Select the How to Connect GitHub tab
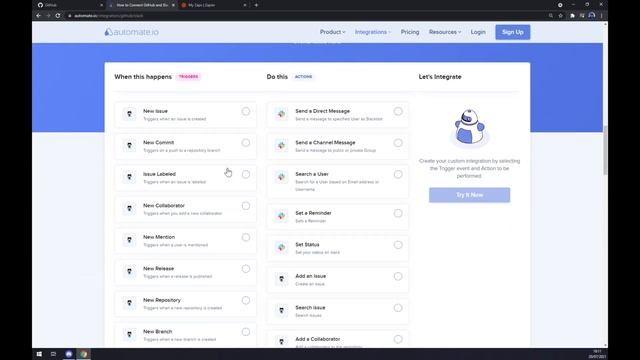The width and height of the screenshot is (640, 360). [142, 5]
